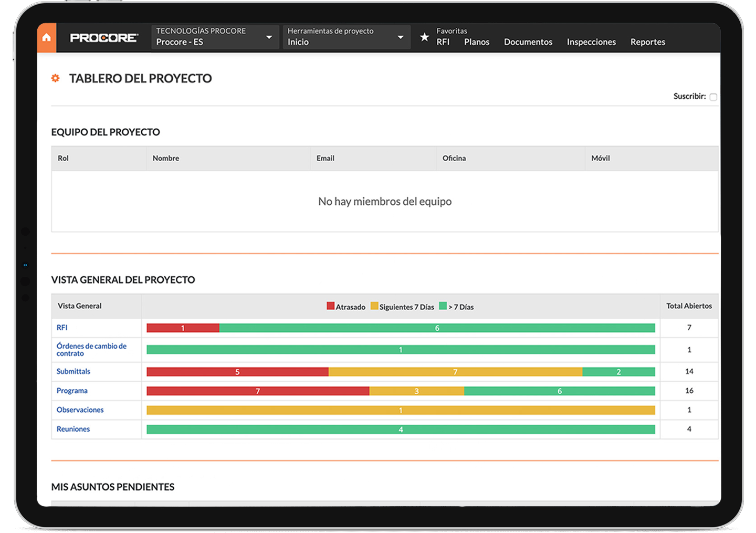Click the Submittals total of 14
Viewport: 756px width, 533px height.
point(689,371)
